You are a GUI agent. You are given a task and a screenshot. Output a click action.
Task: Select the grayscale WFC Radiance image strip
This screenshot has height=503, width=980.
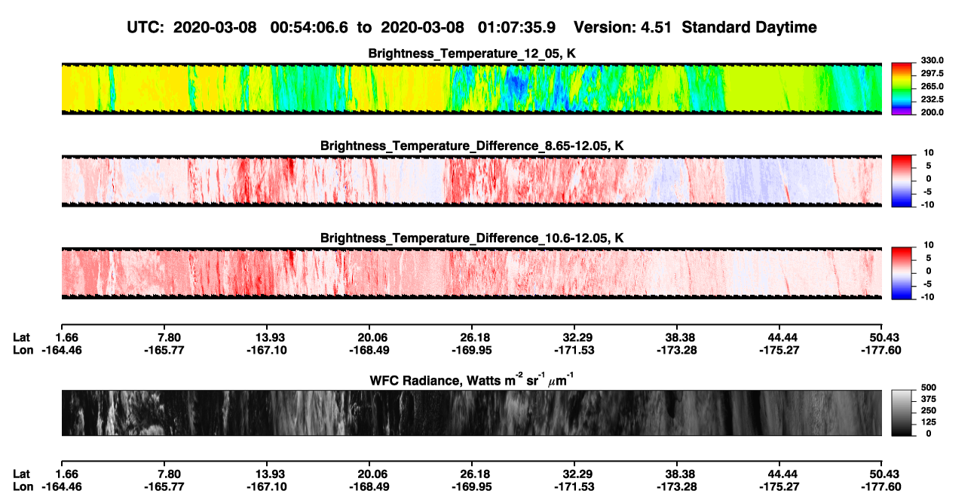tap(471, 413)
